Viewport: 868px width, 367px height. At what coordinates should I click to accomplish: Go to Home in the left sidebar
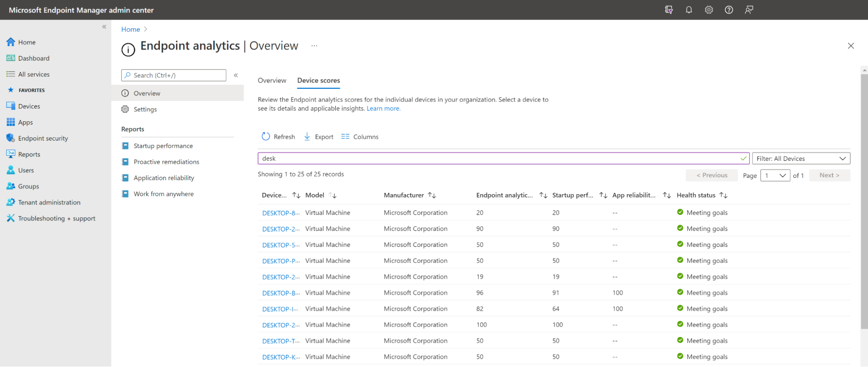coord(27,42)
